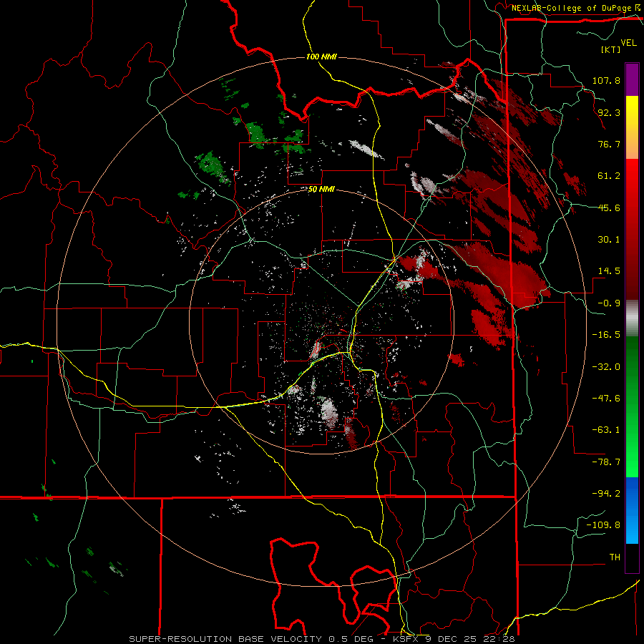Select the 61.2 velocity scale value
This screenshot has width=644, height=644.
pyautogui.click(x=609, y=176)
